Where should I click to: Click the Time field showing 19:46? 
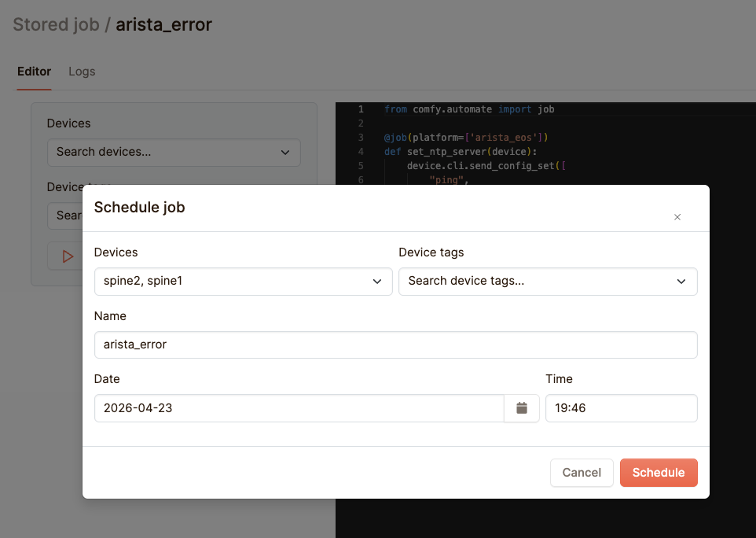[x=621, y=408]
